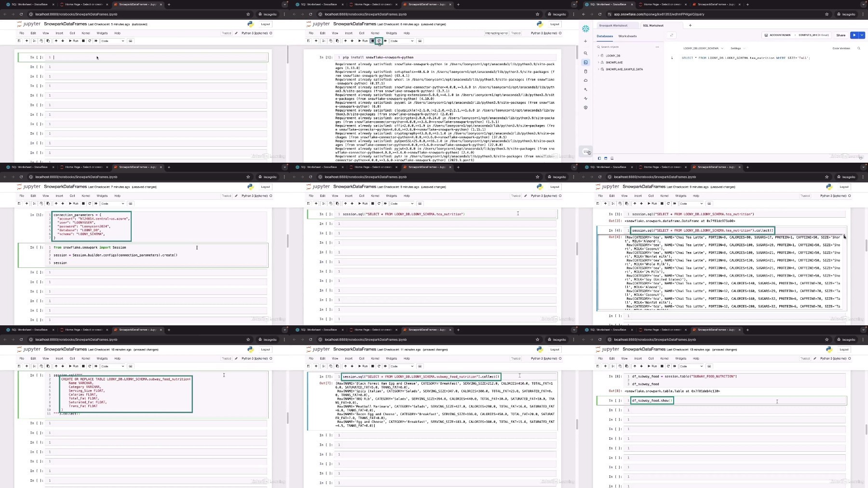
Task: Open the Insert menu in connection_parameters notebook
Action: (x=59, y=196)
